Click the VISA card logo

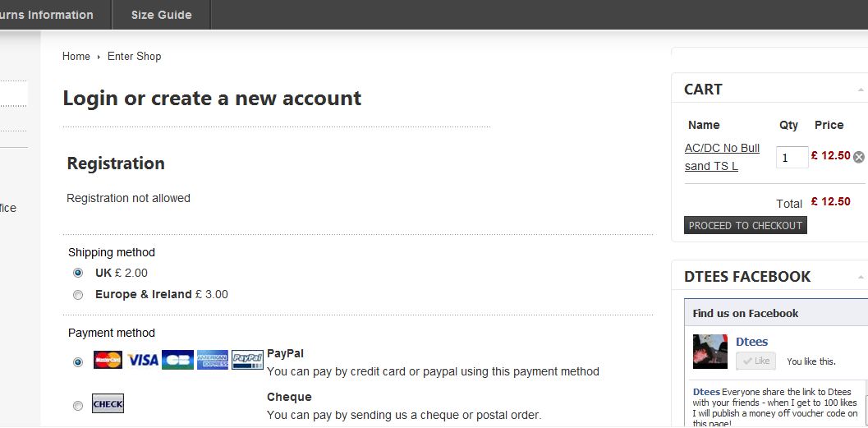coord(143,360)
